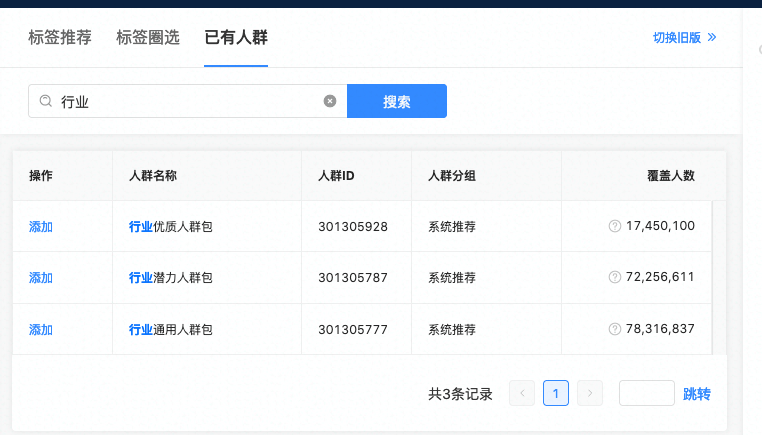762x435 pixels.
Task: Click 系统推荐 in 行业优质人群包 row
Action: 452,226
